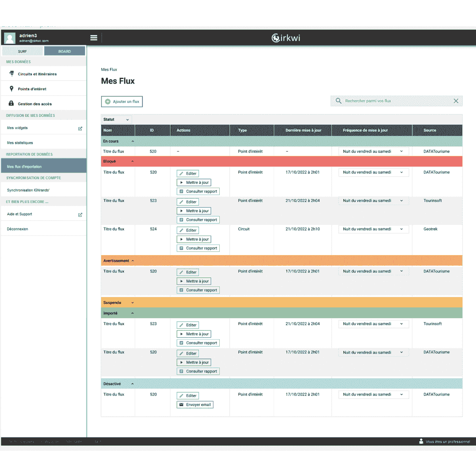Collapse the Bloqué status group
The image size is (476, 476).
coord(132,161)
